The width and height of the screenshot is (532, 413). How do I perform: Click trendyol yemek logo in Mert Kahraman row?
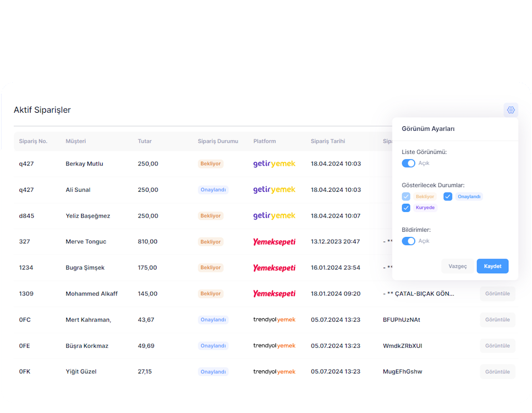(x=274, y=320)
